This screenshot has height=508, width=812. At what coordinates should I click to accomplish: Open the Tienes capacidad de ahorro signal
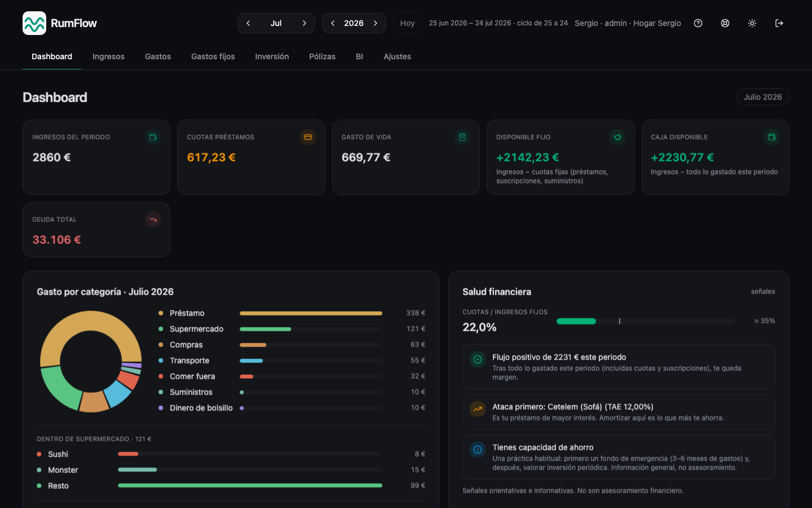click(619, 457)
